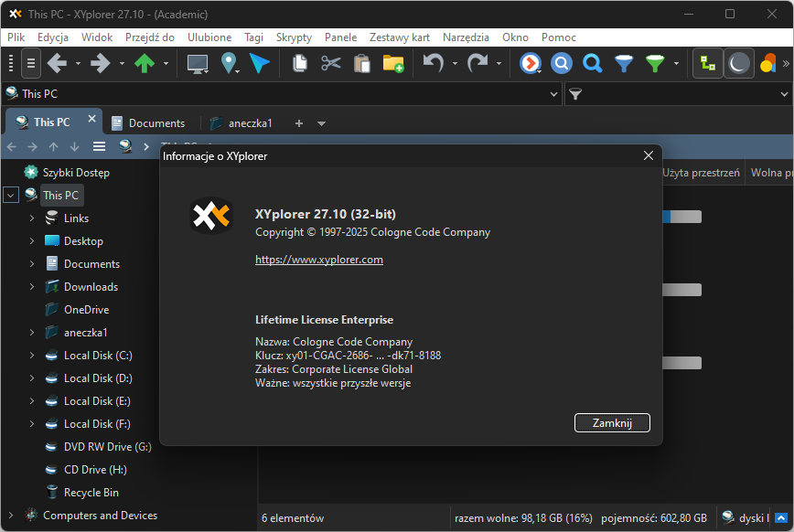Open the address bar dropdown
794x532 pixels.
tap(554, 94)
